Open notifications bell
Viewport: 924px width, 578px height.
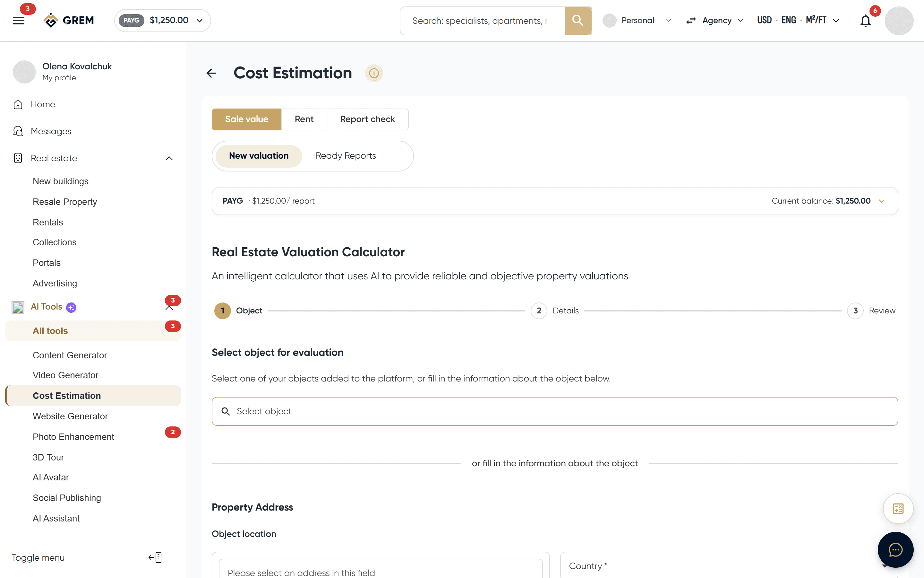(865, 21)
